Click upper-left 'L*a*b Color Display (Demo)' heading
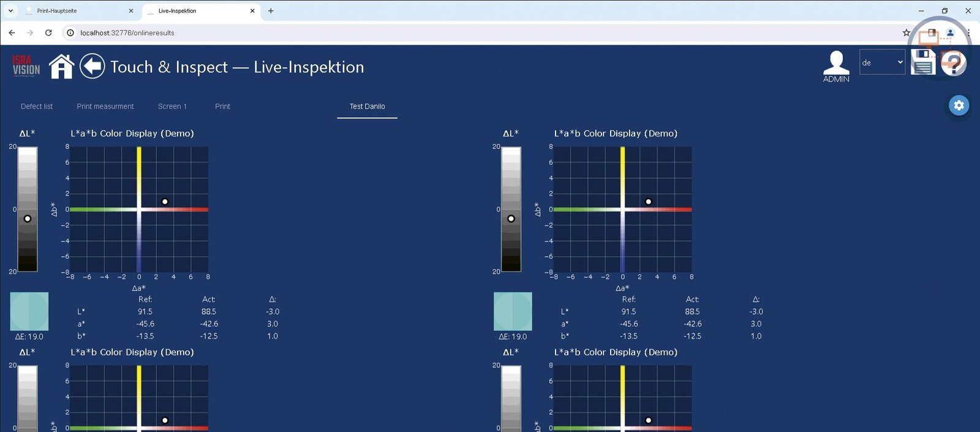The image size is (980, 432). pyautogui.click(x=132, y=134)
